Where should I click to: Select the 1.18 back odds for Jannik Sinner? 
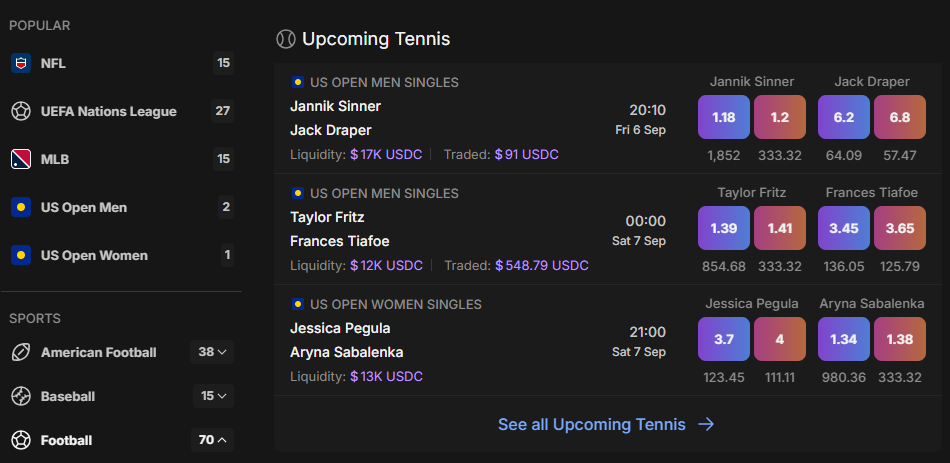[x=724, y=118]
